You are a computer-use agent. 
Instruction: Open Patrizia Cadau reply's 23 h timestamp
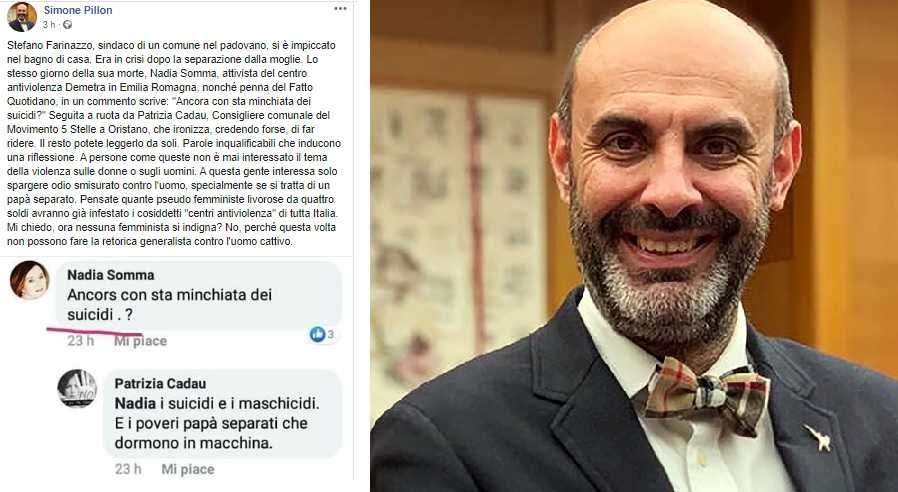(128, 470)
